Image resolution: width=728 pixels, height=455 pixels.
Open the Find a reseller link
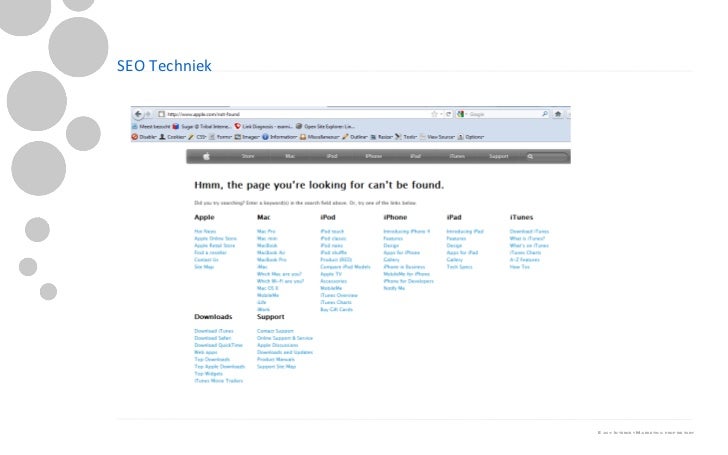[x=210, y=253]
